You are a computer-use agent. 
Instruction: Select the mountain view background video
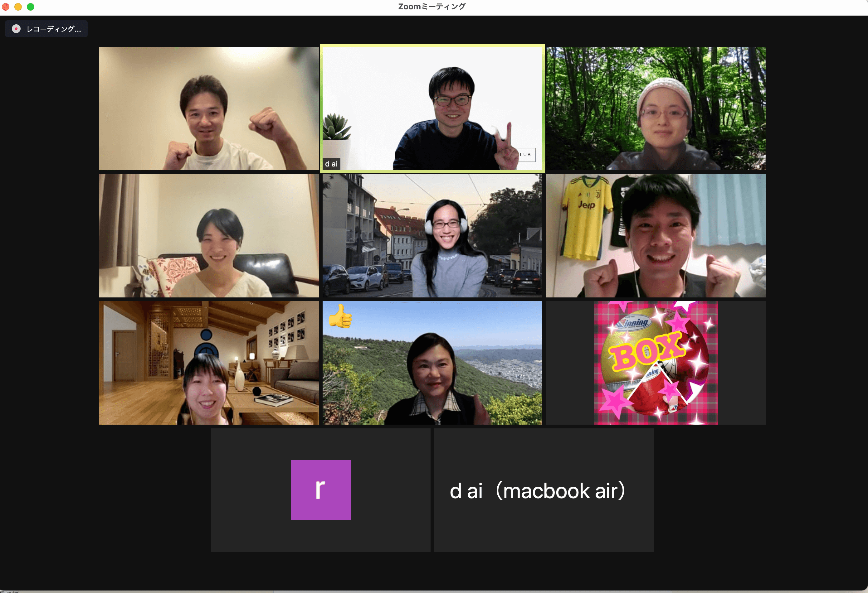(x=432, y=363)
